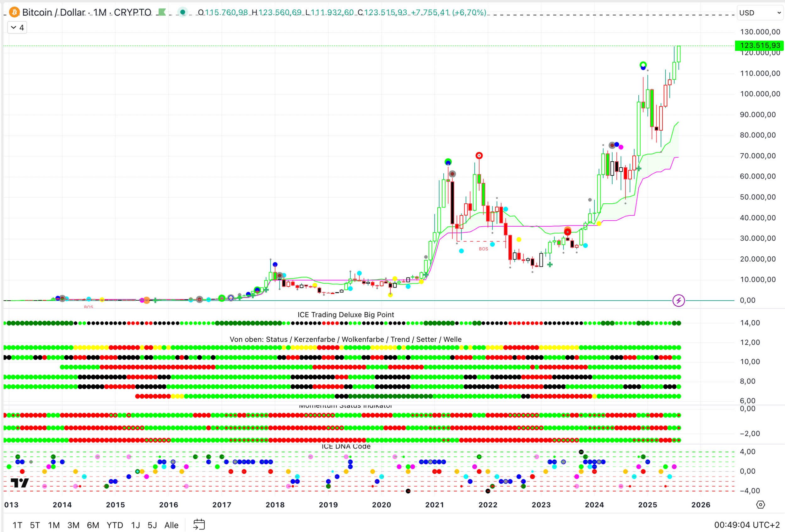Open the go-to-date calendar icon
This screenshot has height=532, width=785.
click(x=199, y=524)
